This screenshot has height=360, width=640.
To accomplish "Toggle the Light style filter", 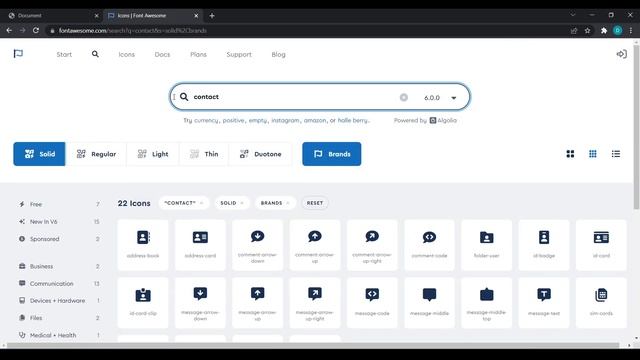I will (153, 154).
